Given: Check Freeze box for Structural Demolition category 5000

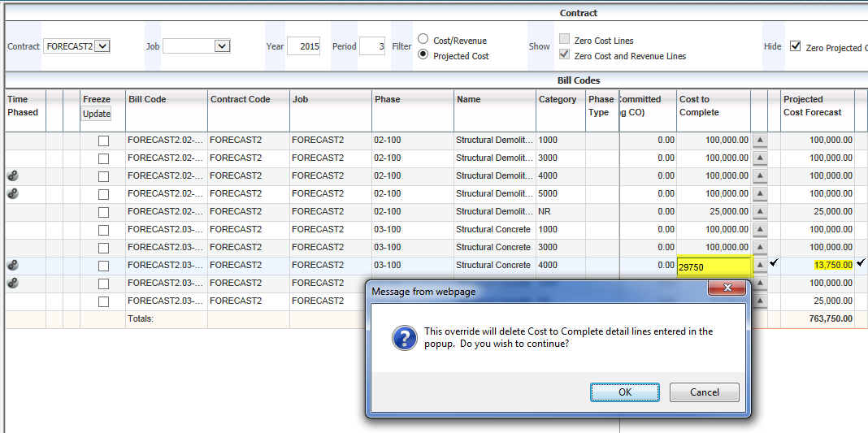Looking at the screenshot, I should 103,195.
